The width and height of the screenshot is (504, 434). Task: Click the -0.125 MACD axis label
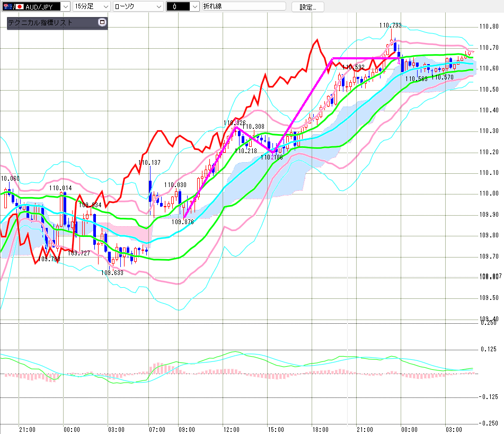pyautogui.click(x=488, y=397)
